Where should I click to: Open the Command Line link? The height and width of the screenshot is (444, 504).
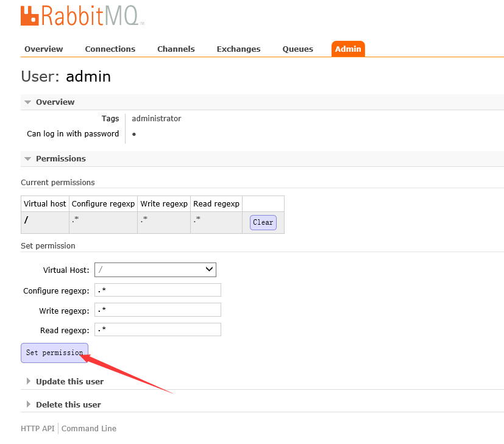[89, 429]
